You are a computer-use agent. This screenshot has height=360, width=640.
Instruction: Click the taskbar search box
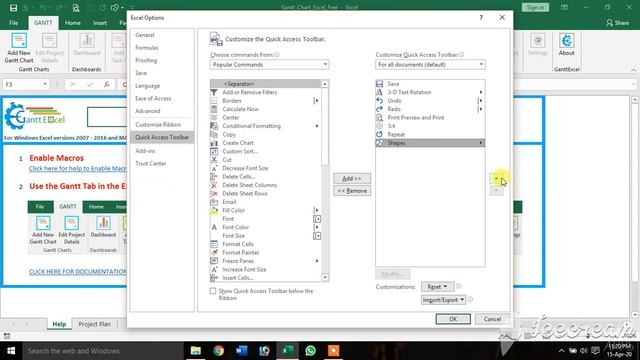pos(103,351)
